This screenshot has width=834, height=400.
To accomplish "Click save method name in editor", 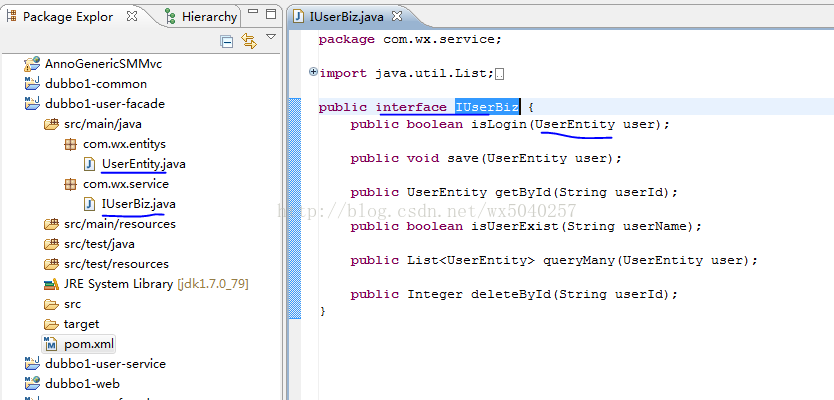I will click(463, 158).
